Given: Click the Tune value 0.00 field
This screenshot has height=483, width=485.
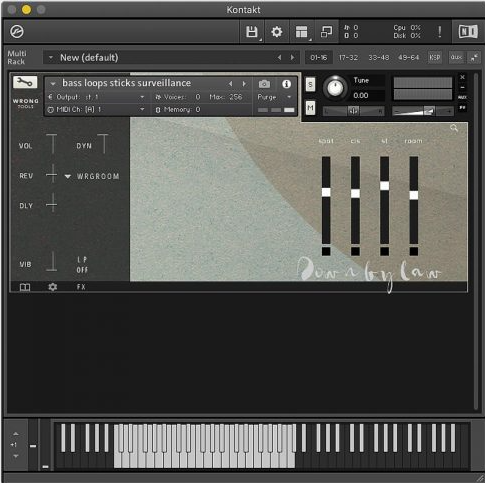Looking at the screenshot, I should 368,96.
